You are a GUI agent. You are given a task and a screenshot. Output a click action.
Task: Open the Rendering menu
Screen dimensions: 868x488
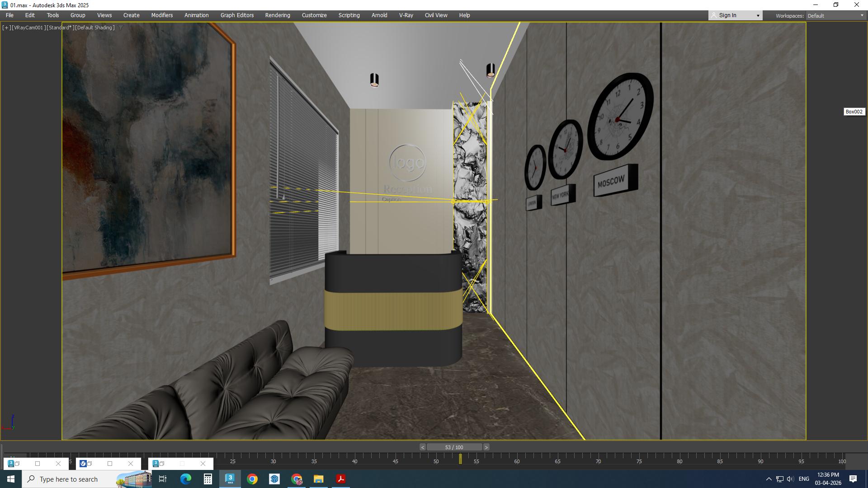pyautogui.click(x=277, y=15)
